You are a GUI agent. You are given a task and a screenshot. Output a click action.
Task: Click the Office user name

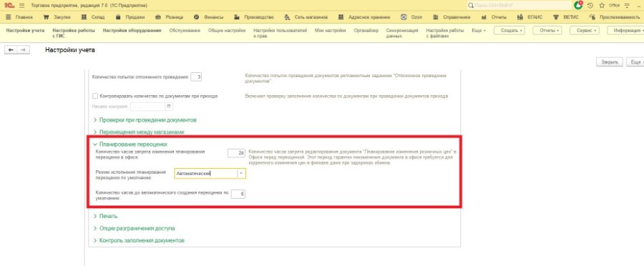point(615,6)
